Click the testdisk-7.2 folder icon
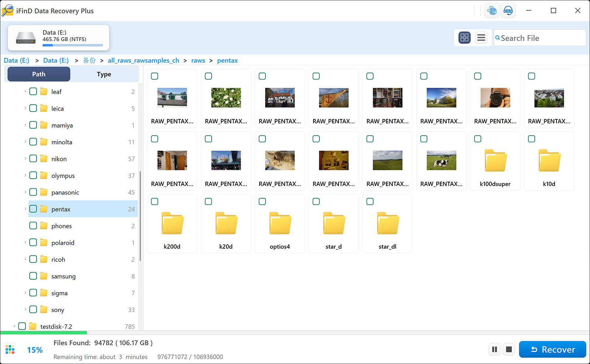The image size is (590, 364). tap(33, 326)
